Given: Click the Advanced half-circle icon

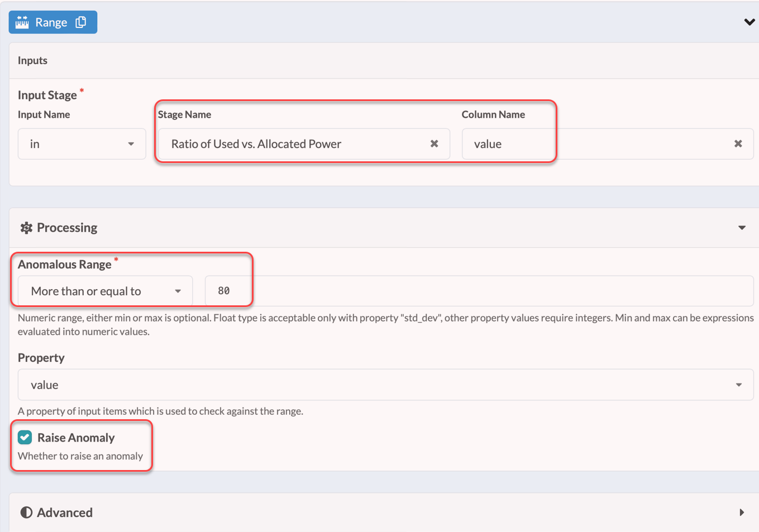Looking at the screenshot, I should [26, 512].
